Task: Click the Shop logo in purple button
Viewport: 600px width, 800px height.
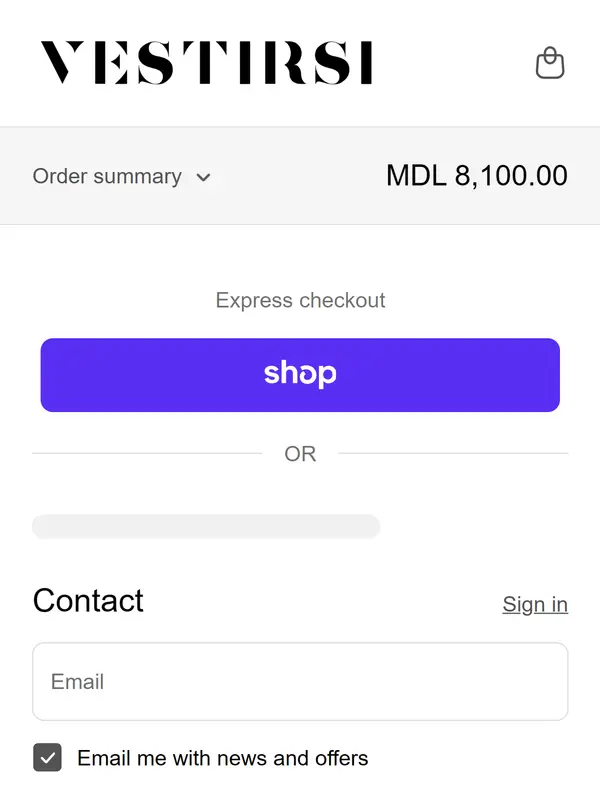Action: coord(300,374)
